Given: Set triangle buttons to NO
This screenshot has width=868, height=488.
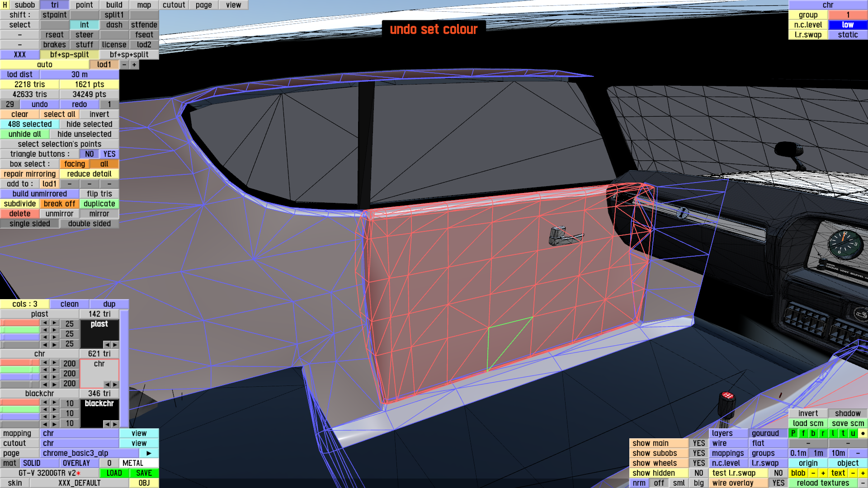Looking at the screenshot, I should tap(90, 154).
